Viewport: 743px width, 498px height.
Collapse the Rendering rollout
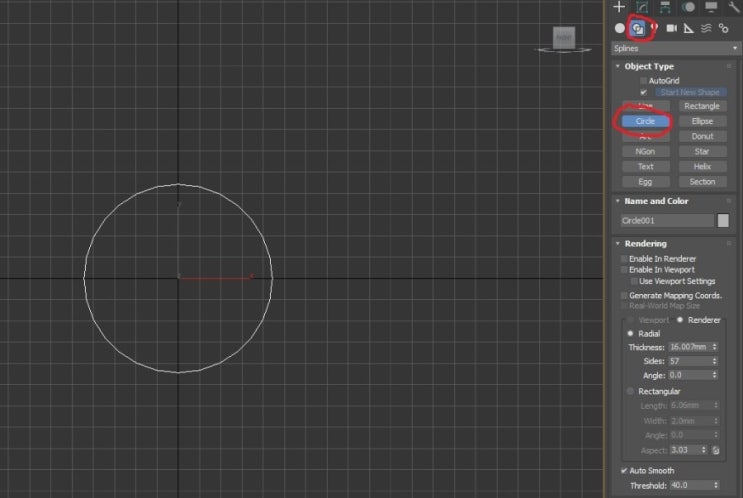click(x=645, y=243)
